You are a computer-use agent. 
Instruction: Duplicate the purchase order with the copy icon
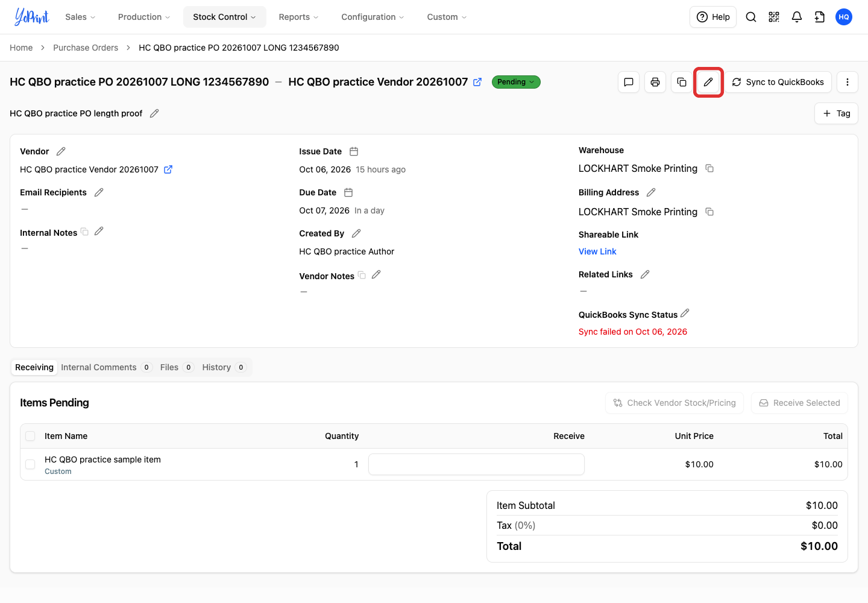(682, 82)
